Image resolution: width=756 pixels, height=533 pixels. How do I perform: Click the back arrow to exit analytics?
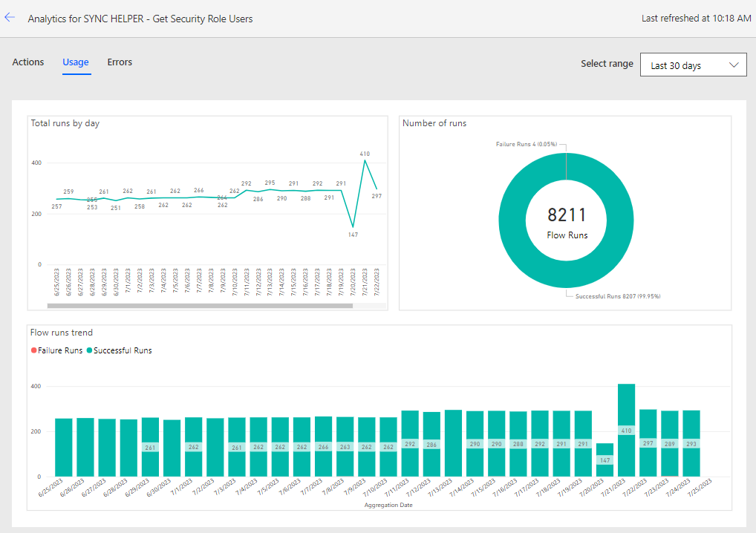10,17
